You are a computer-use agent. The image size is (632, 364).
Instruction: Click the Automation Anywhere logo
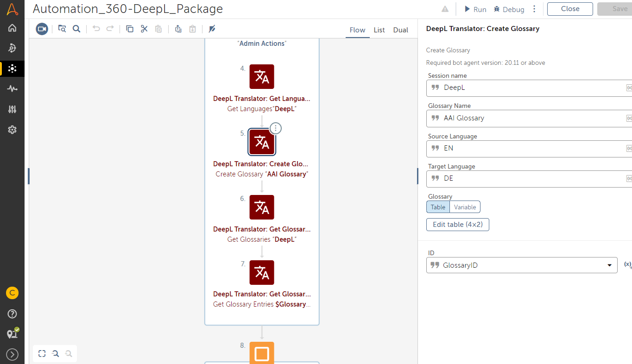point(13,9)
